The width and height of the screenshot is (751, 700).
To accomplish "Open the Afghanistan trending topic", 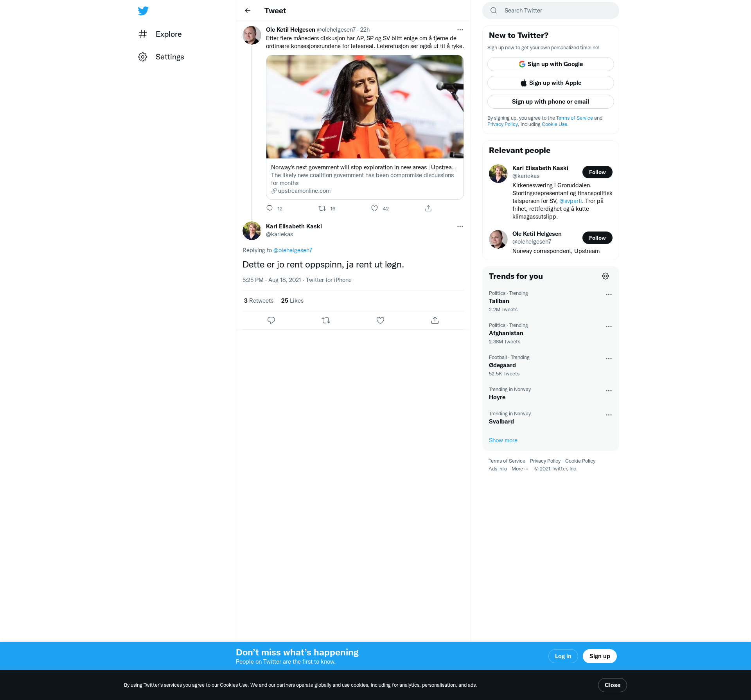I will tap(506, 333).
